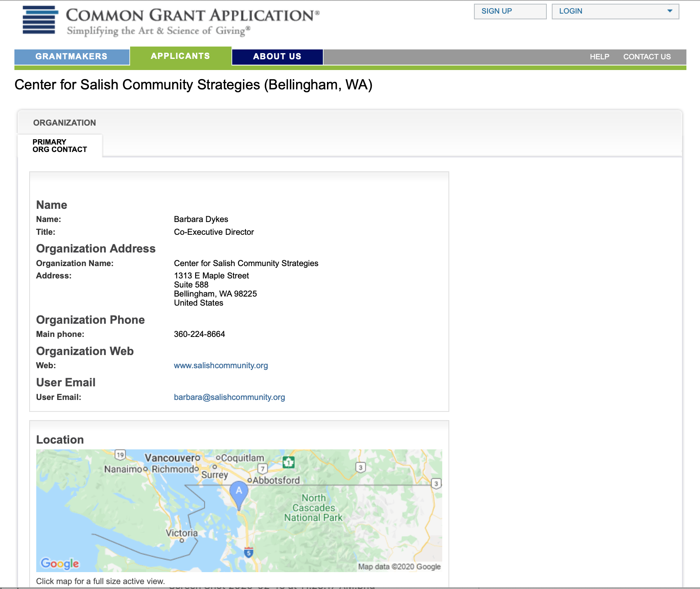The image size is (700, 589).
Task: Click North Cascades National Park map label
Action: click(x=313, y=508)
